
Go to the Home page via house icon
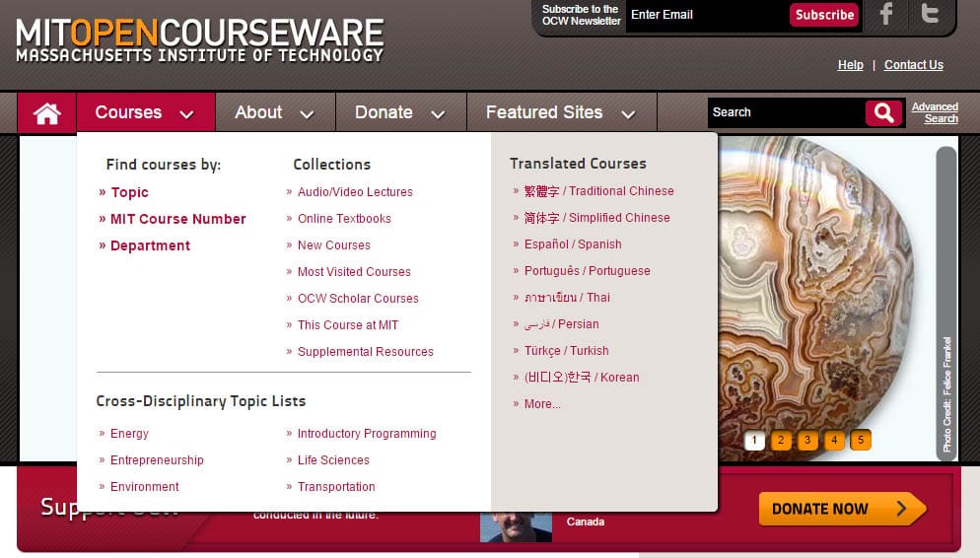pos(47,113)
